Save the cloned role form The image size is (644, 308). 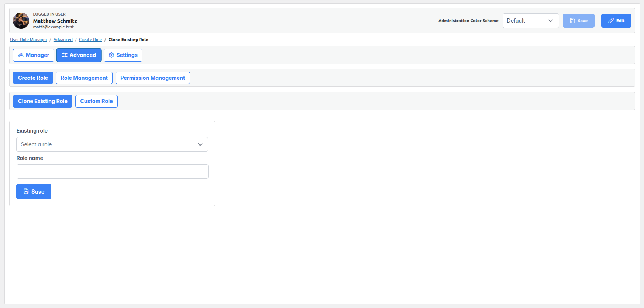(34, 191)
